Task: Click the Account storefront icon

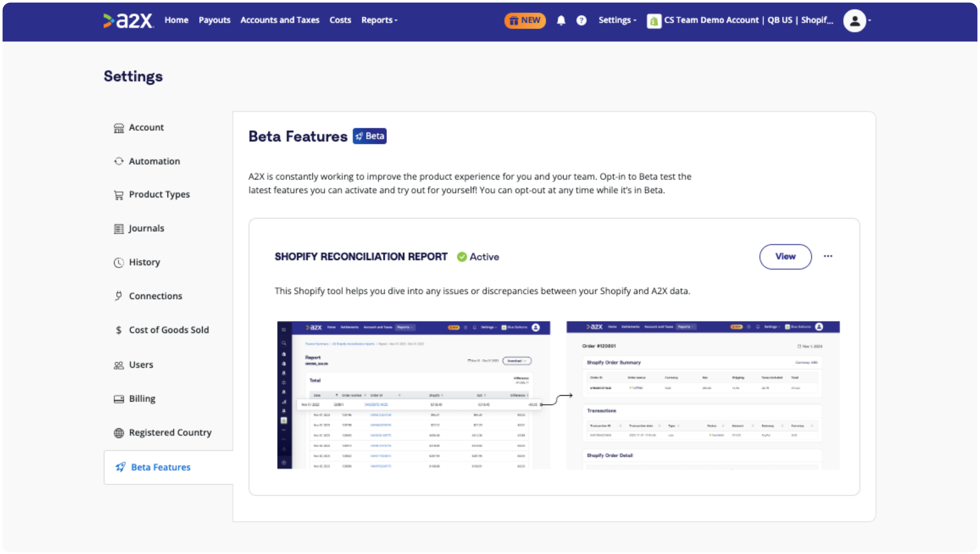Action: [119, 128]
